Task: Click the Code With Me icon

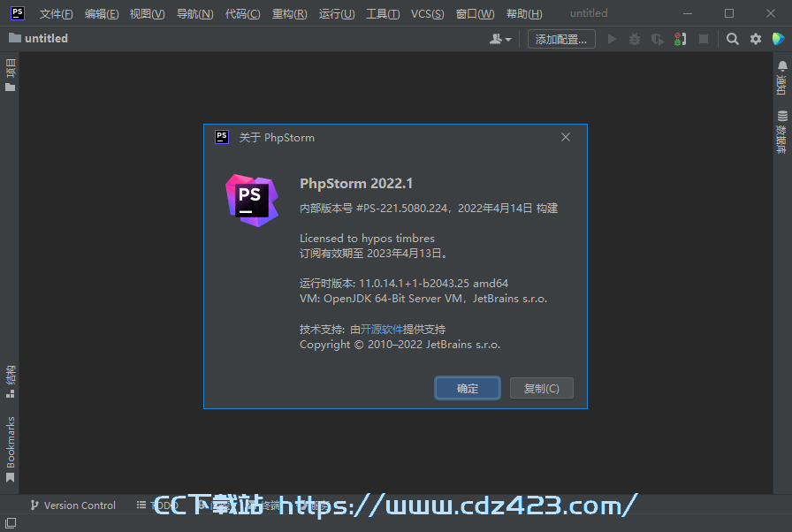Action: (x=779, y=39)
